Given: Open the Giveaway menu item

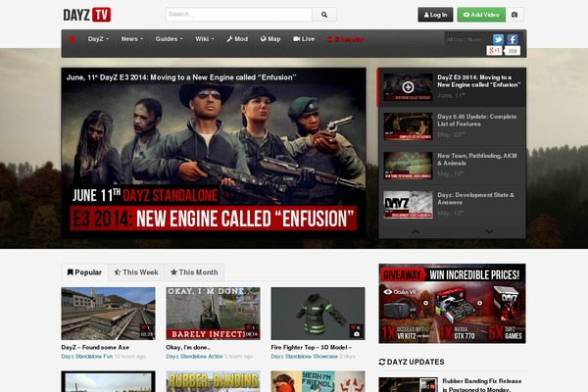Looking at the screenshot, I should click(345, 39).
